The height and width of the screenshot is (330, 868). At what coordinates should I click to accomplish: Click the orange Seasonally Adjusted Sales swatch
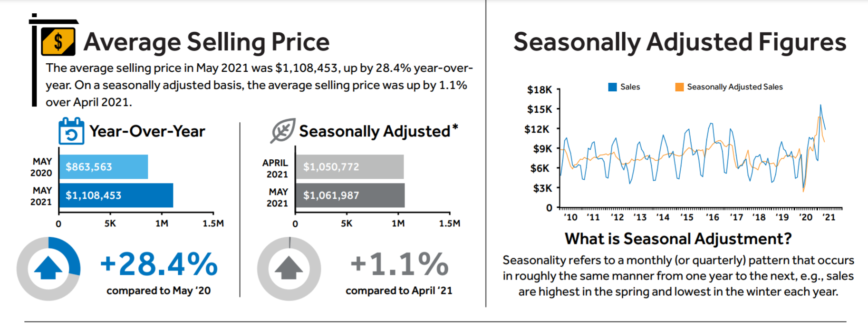pyautogui.click(x=679, y=87)
